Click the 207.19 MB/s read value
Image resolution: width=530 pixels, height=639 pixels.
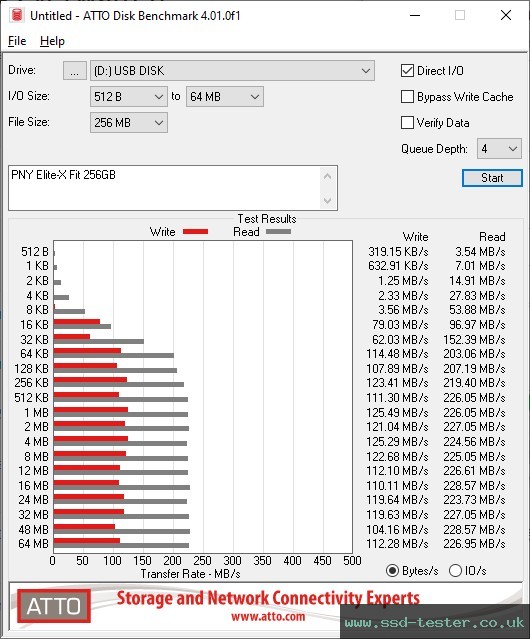[474, 368]
